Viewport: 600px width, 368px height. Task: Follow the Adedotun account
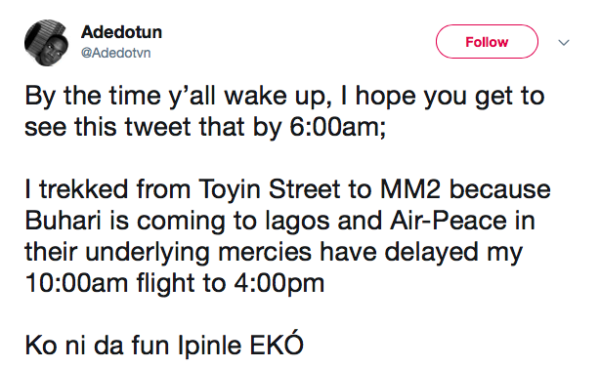487,41
